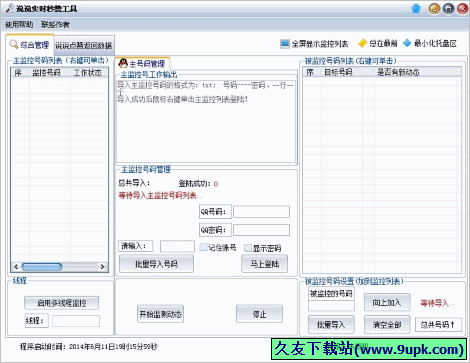
Task: Click the QQ密码 input field
Action: coord(261,230)
